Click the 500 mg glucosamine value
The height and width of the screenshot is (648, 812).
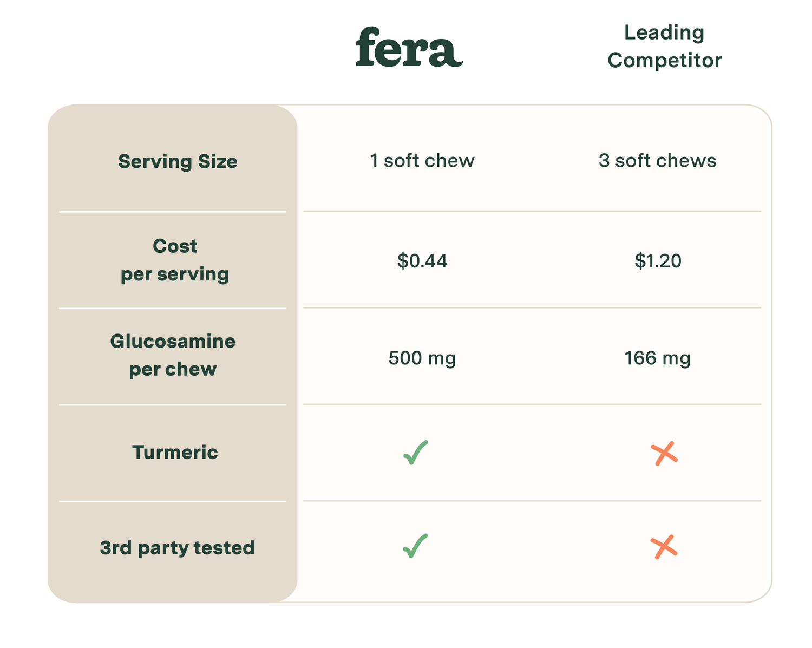pos(422,358)
